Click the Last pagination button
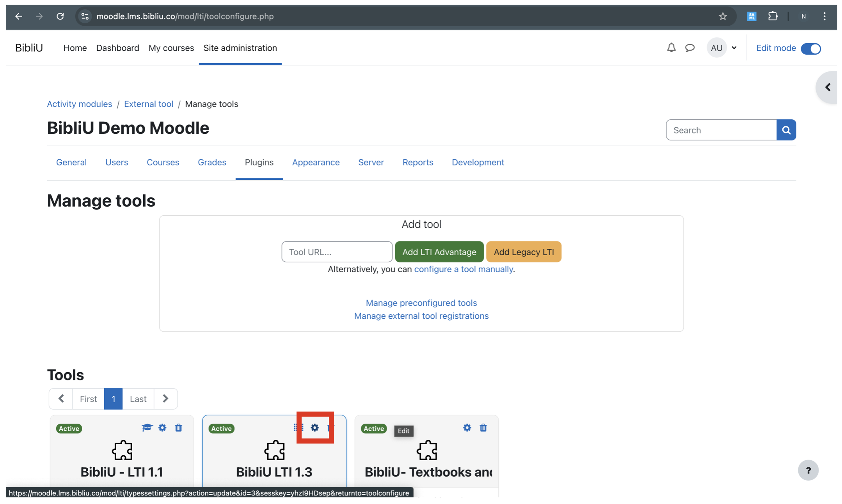Viewport: 842px width, 504px height. pos(138,399)
